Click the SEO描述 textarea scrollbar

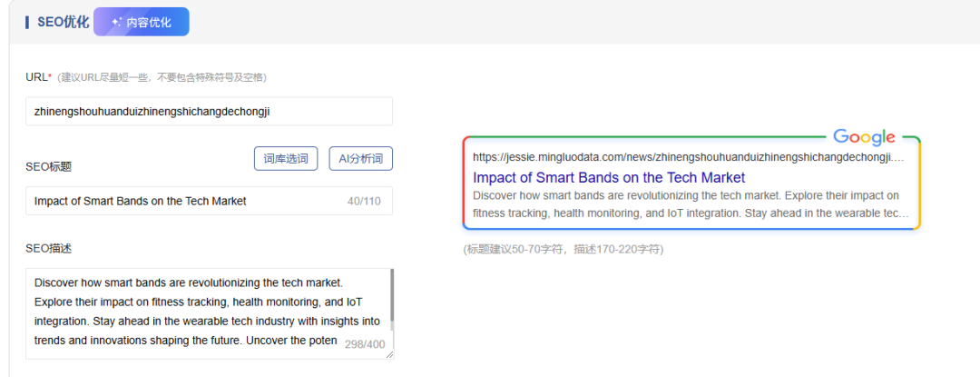pyautogui.click(x=392, y=298)
